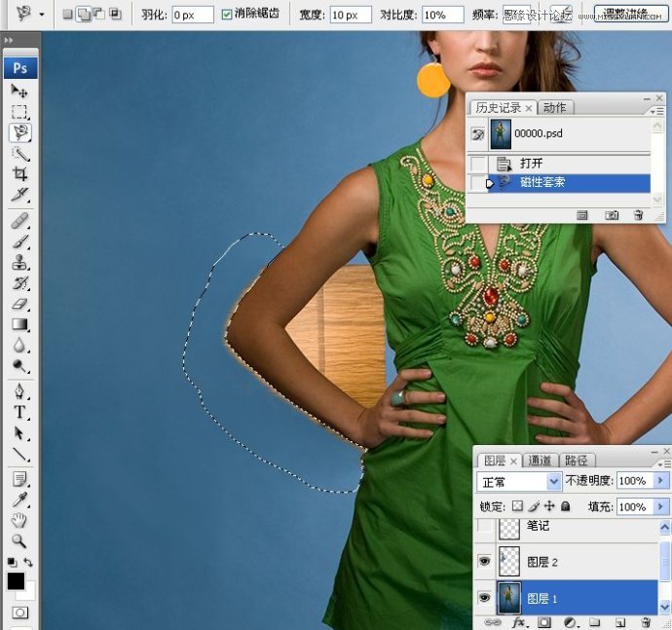Toggle lock position
The width and height of the screenshot is (672, 630).
point(549,506)
